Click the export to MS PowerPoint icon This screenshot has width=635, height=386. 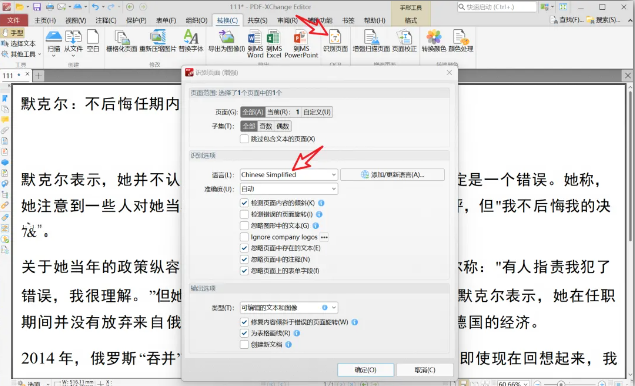point(301,44)
